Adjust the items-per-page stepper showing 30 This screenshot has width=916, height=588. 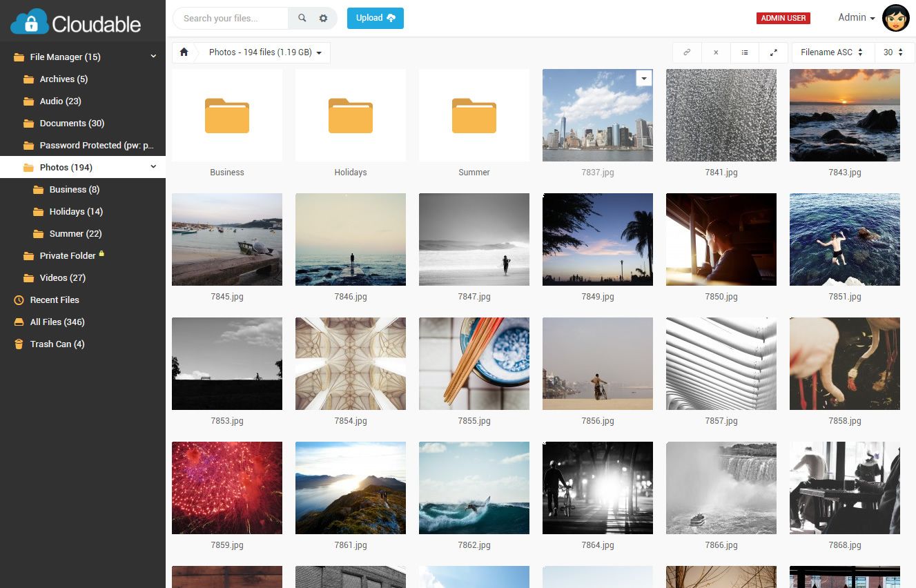(895, 52)
